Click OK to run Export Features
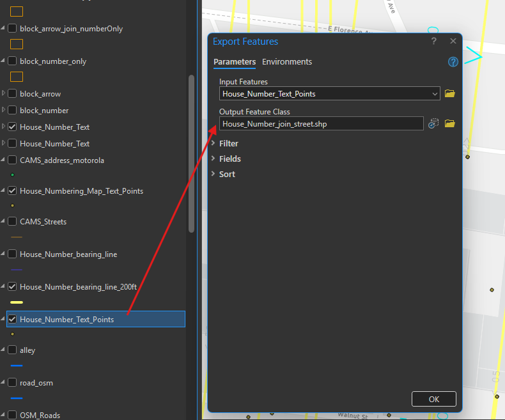The height and width of the screenshot is (420, 505). point(434,399)
